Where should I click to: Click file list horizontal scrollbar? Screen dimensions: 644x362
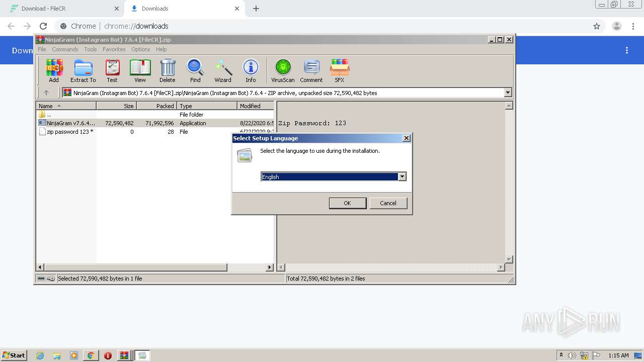pyautogui.click(x=136, y=267)
